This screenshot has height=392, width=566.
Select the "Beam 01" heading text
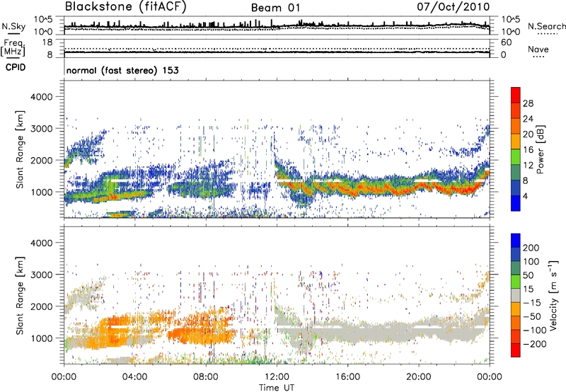[275, 8]
